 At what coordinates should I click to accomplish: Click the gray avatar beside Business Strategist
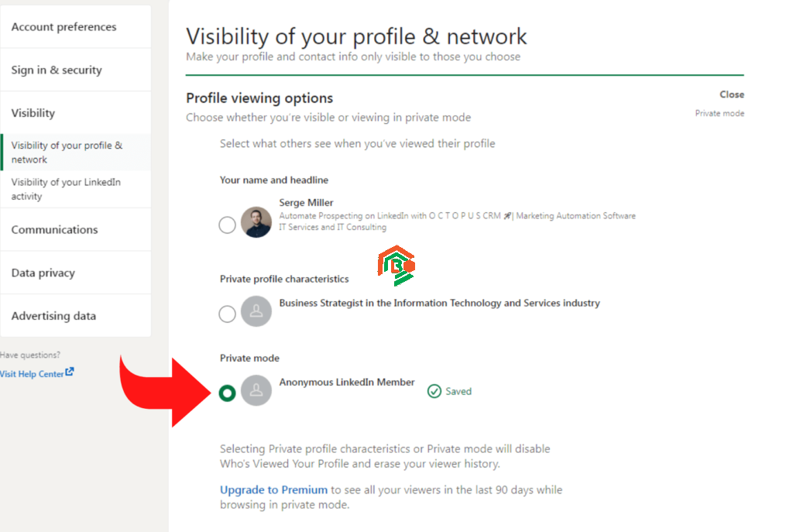click(256, 313)
